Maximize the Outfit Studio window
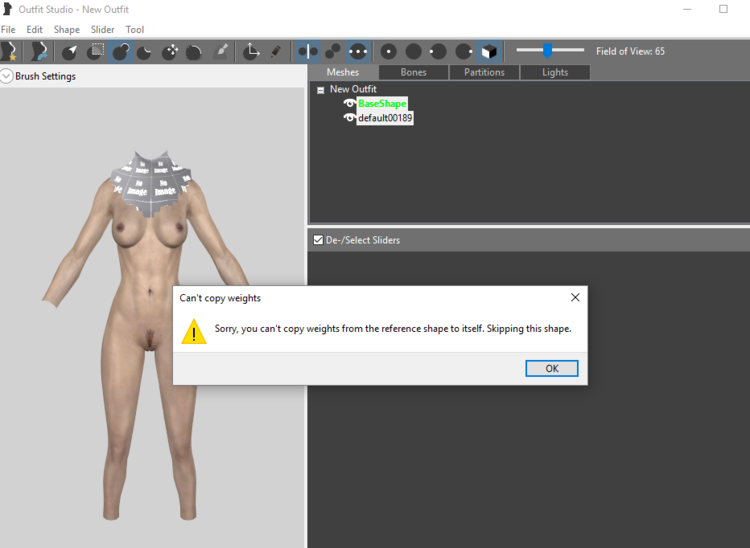Image resolution: width=750 pixels, height=548 pixels. [723, 9]
